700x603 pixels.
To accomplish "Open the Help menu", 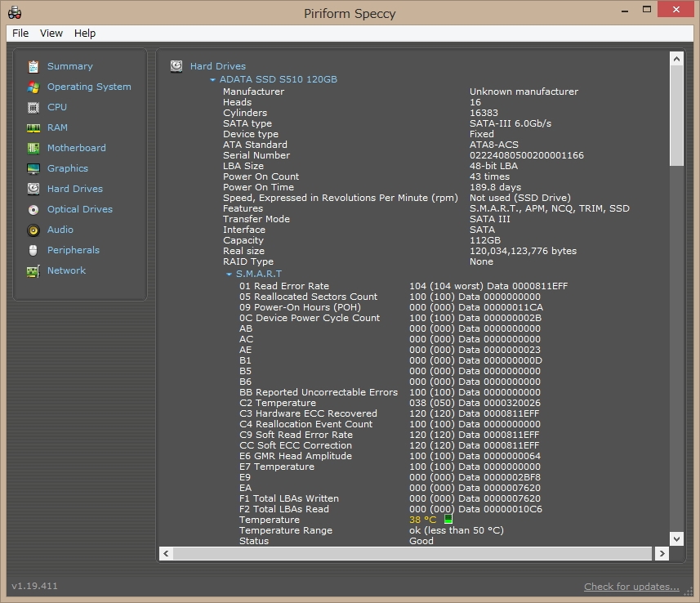I will 85,33.
